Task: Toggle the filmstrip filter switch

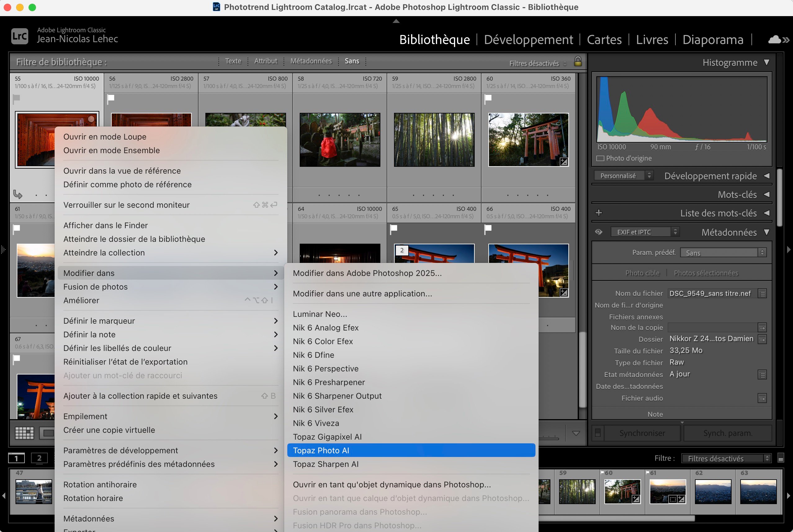Action: [x=781, y=458]
